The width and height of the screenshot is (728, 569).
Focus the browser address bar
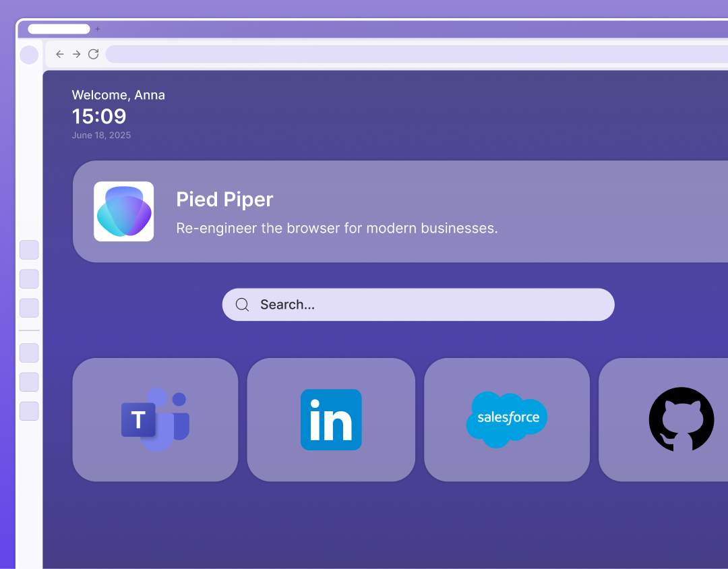click(x=417, y=55)
